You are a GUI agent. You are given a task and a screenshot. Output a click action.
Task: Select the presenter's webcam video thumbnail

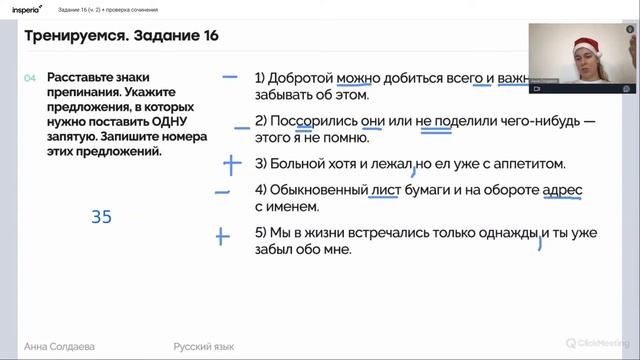coord(582,58)
